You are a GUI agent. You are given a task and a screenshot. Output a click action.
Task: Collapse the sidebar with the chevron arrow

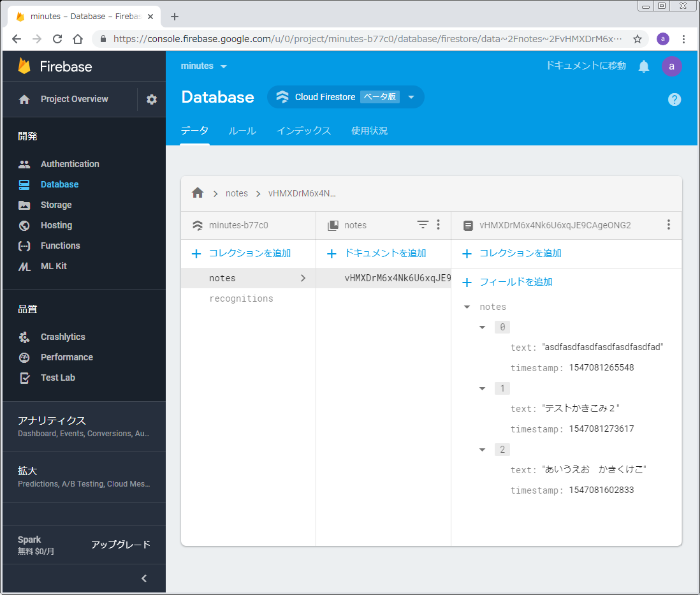144,578
